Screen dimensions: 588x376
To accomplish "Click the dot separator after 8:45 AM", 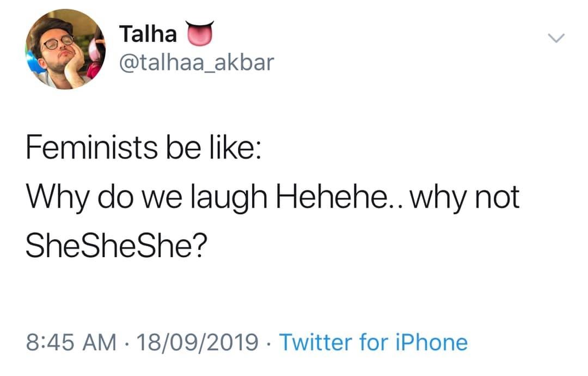I will (x=127, y=343).
